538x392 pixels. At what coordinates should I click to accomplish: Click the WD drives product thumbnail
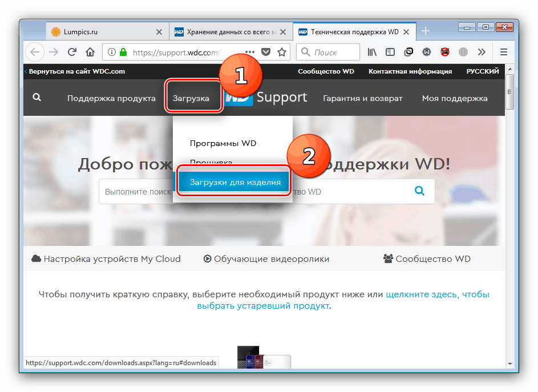264,357
